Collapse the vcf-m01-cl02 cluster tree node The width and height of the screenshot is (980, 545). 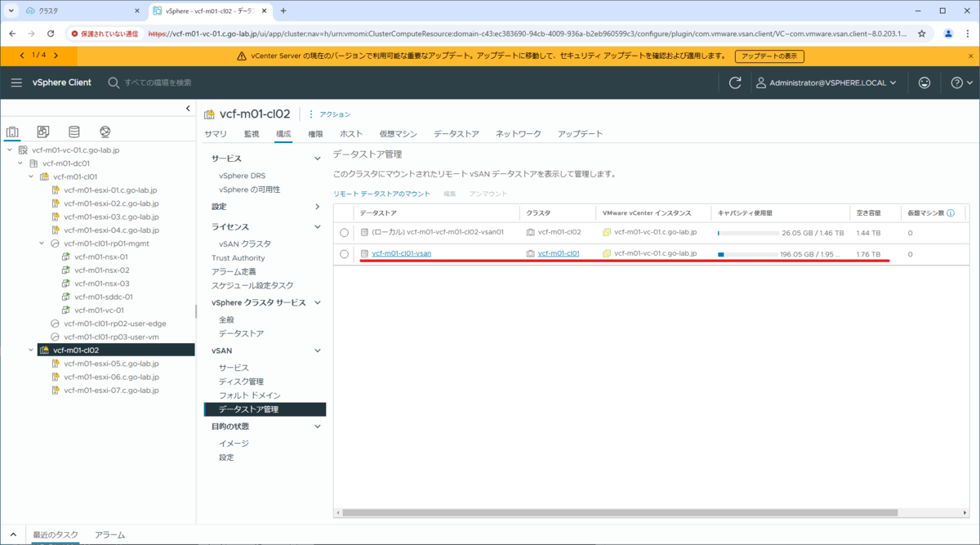31,350
